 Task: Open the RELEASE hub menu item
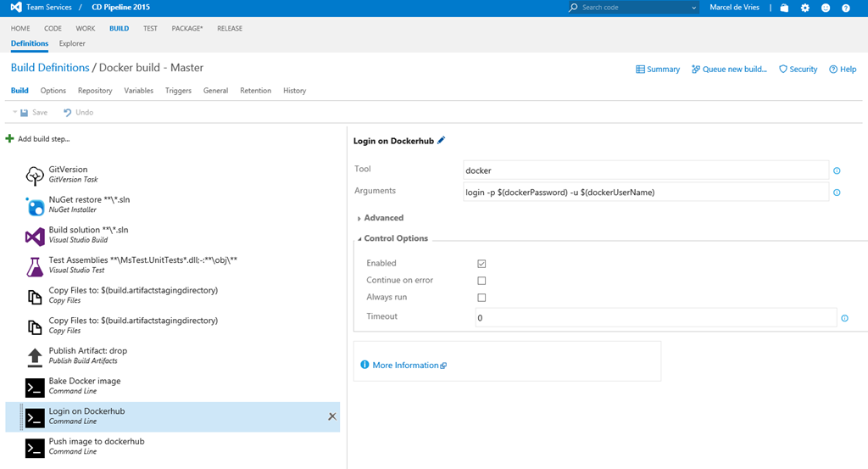pyautogui.click(x=229, y=28)
